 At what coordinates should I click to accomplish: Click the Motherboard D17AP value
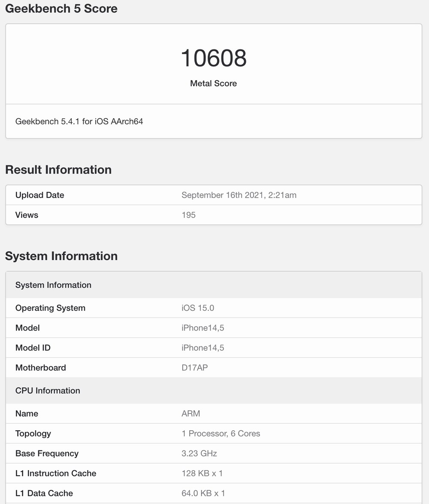pos(195,368)
